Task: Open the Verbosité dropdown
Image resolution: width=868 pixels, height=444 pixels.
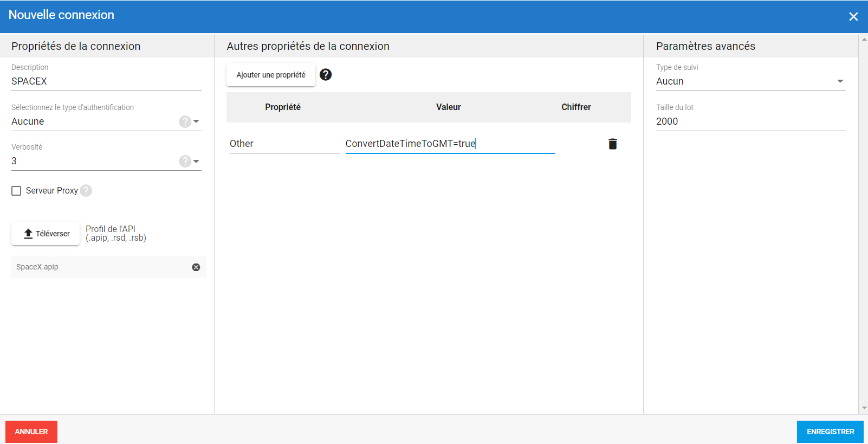Action: 197,161
